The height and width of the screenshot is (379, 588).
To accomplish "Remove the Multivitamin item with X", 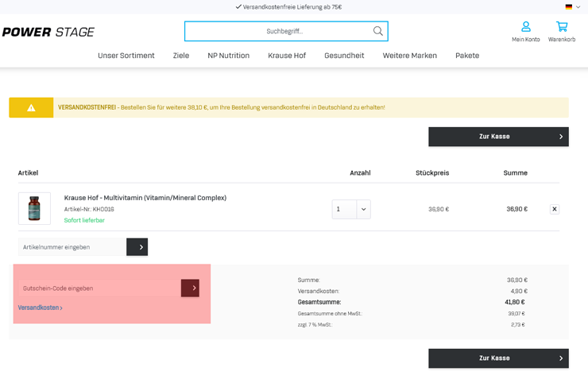I will (555, 209).
